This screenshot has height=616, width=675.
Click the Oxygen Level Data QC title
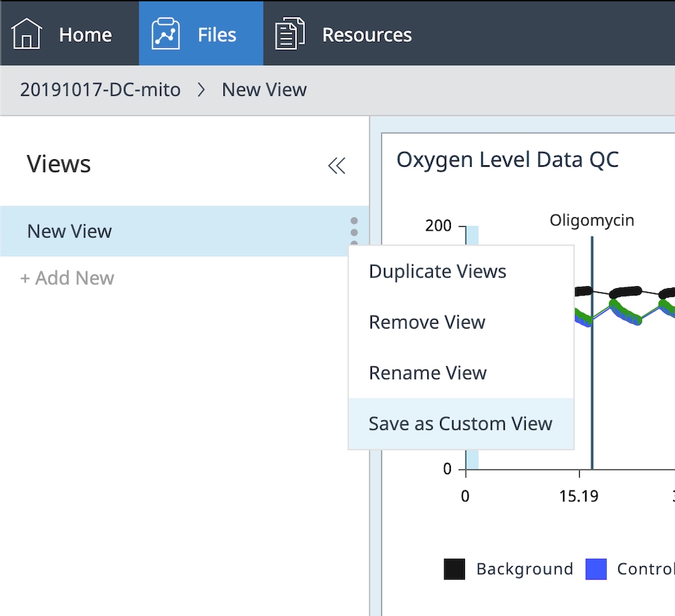[507, 160]
